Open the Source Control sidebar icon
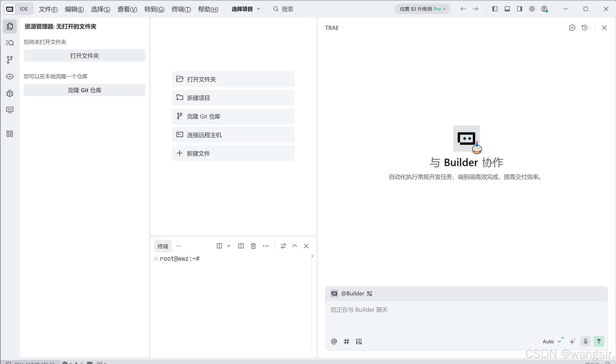616x364 pixels. (x=10, y=60)
